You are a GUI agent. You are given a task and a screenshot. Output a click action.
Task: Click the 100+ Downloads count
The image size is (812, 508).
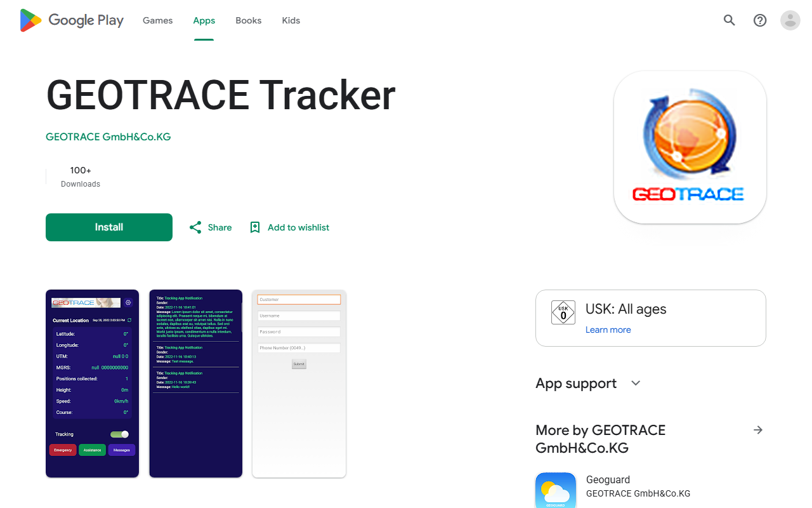[x=81, y=177]
